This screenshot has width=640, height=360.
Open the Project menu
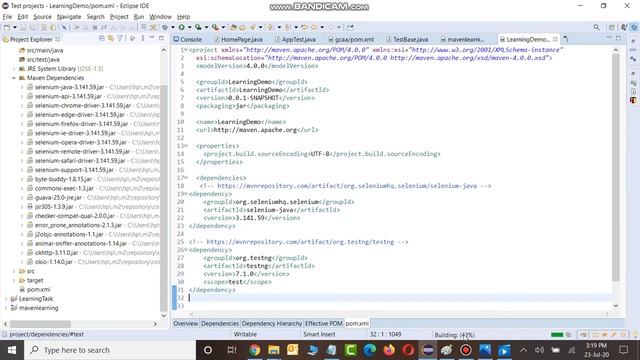pyautogui.click(x=119, y=17)
